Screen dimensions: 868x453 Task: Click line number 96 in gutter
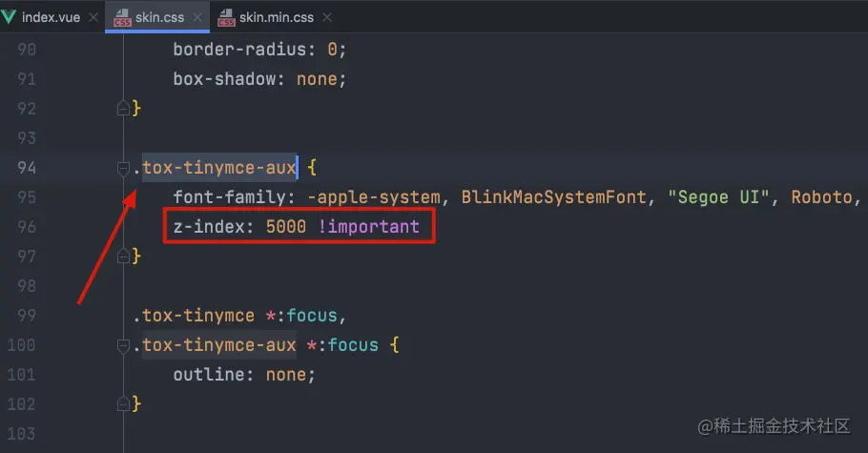click(x=27, y=227)
